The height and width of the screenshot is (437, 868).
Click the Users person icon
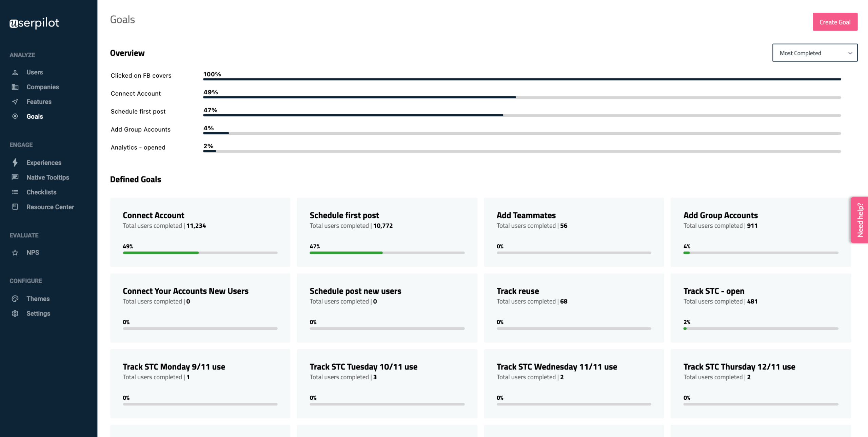pyautogui.click(x=15, y=72)
